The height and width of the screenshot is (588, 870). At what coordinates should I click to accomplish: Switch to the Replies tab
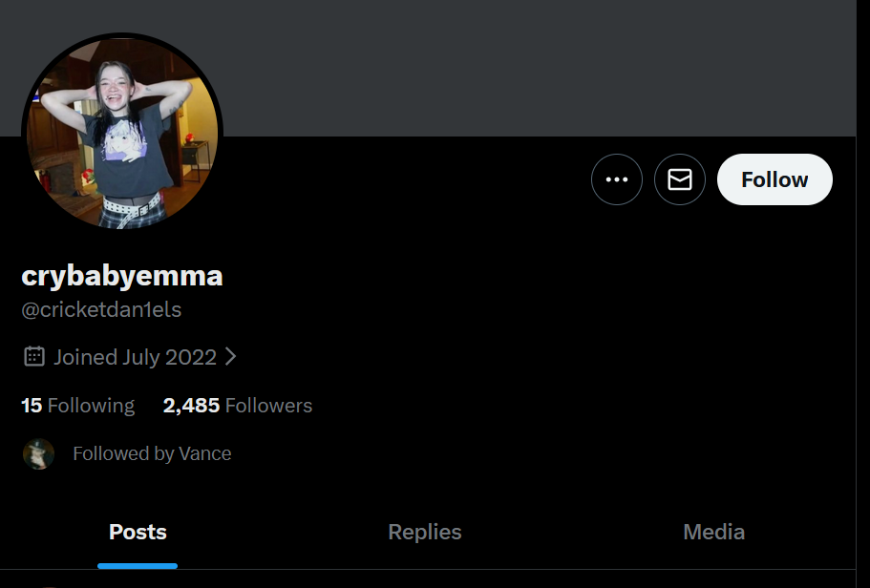[x=424, y=532]
